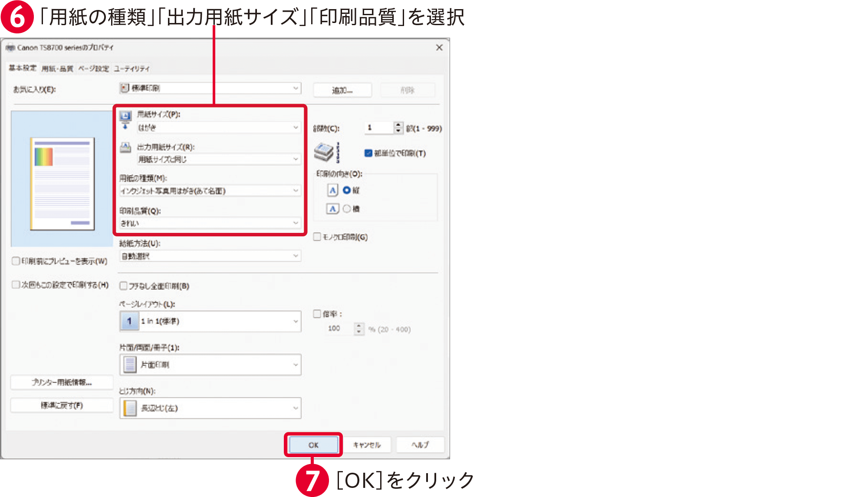Click the portrait orientation A icon
The height and width of the screenshot is (497, 868).
pyautogui.click(x=332, y=190)
